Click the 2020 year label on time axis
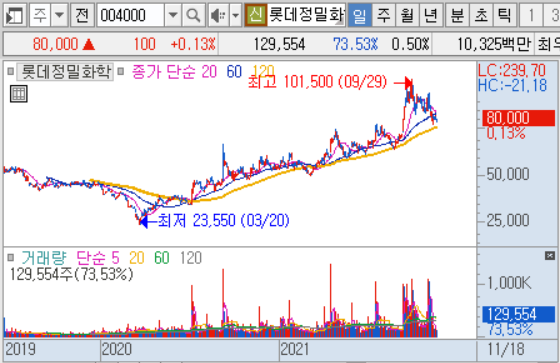 (x=117, y=349)
